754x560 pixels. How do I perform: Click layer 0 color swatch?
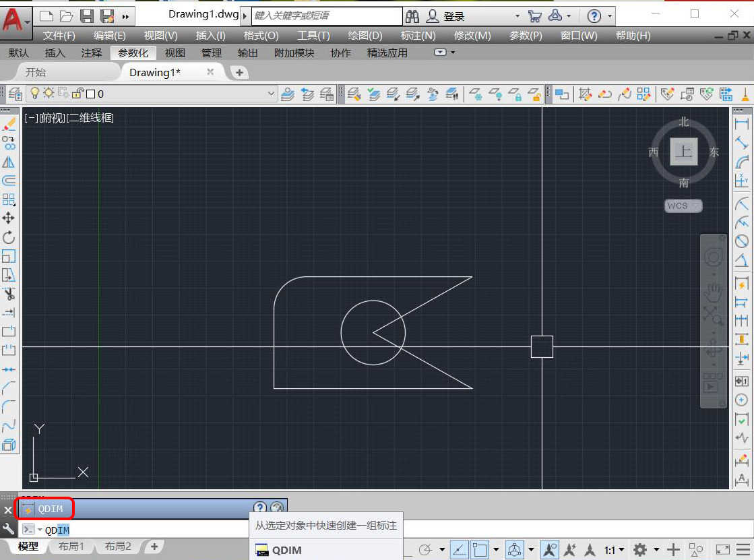(90, 94)
